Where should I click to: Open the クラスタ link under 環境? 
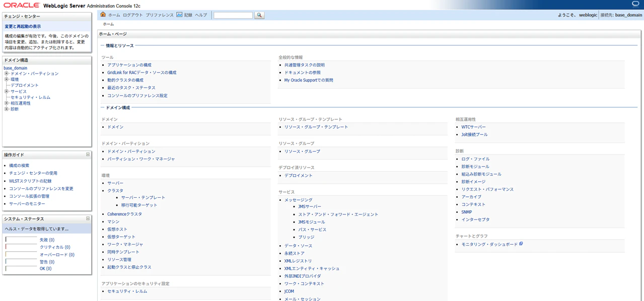(x=115, y=191)
